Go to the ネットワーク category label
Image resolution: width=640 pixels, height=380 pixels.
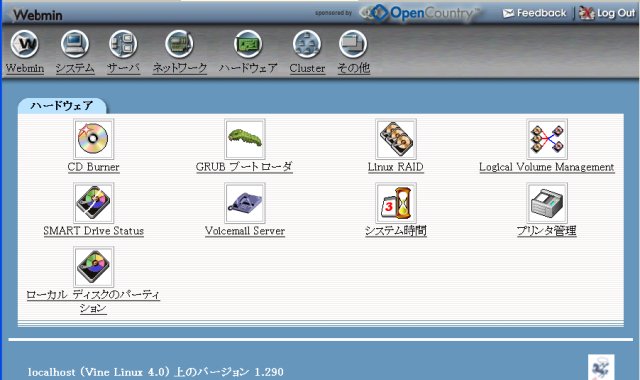(180, 68)
